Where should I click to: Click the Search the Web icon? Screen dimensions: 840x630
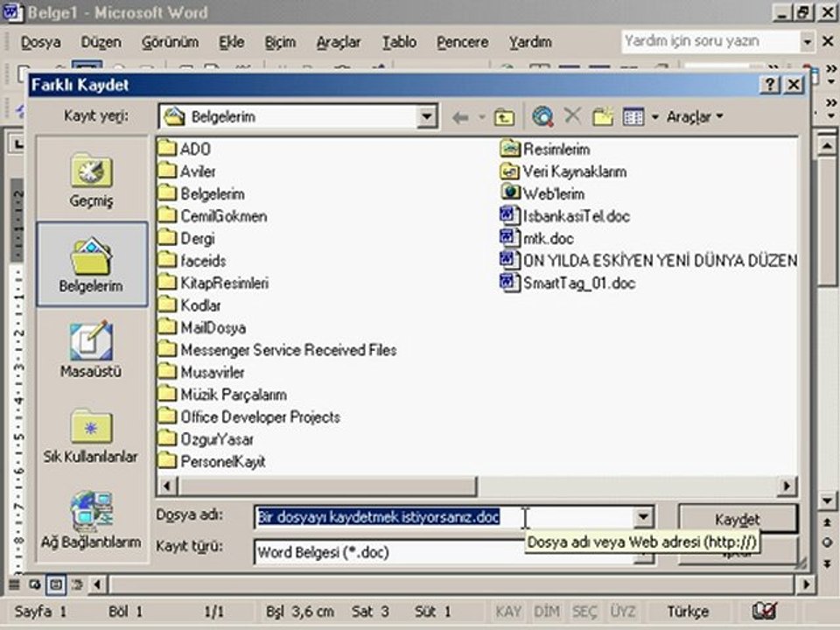click(x=542, y=116)
